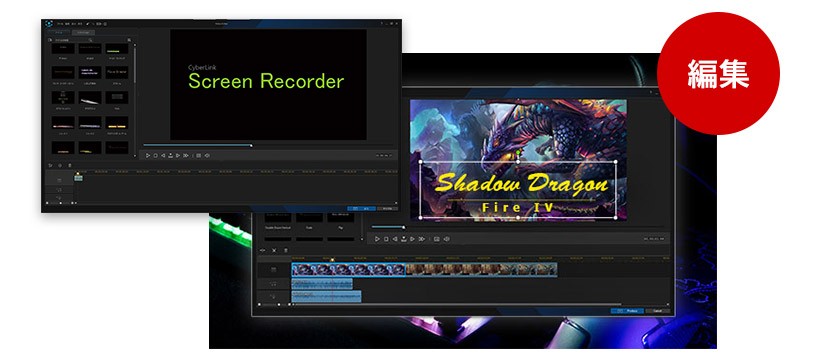
Task: Take snapshot of the Shadow Dragon preview
Action: (437, 239)
